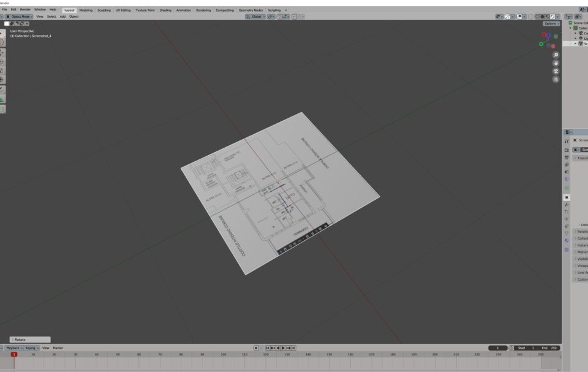
Task: Switch to the Shading workspace tab
Action: 165,10
